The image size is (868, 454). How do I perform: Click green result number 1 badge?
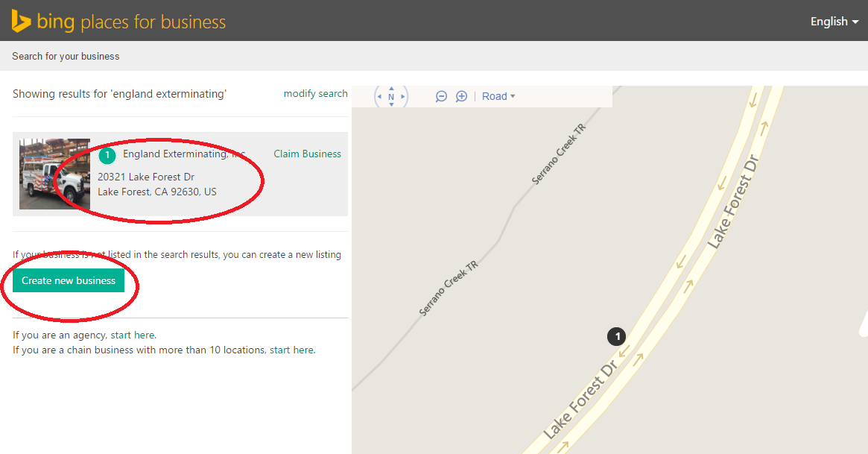coord(107,156)
